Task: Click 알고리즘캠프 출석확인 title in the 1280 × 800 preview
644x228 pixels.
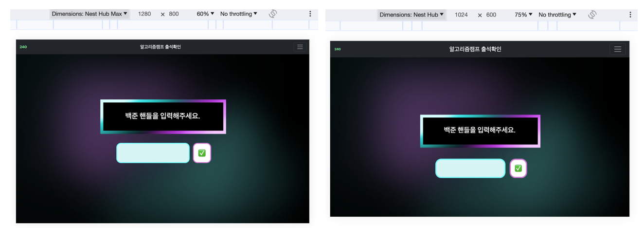Action: click(x=161, y=47)
